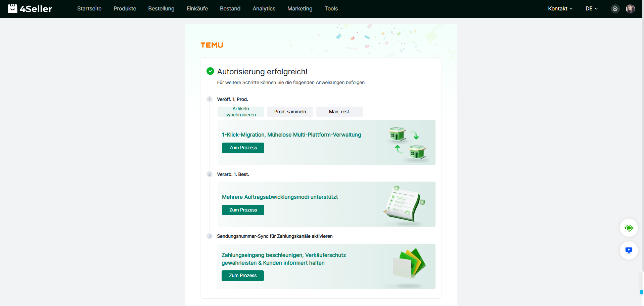The height and width of the screenshot is (306, 644).
Task: Switch to the Man. erst. tab
Action: click(339, 112)
